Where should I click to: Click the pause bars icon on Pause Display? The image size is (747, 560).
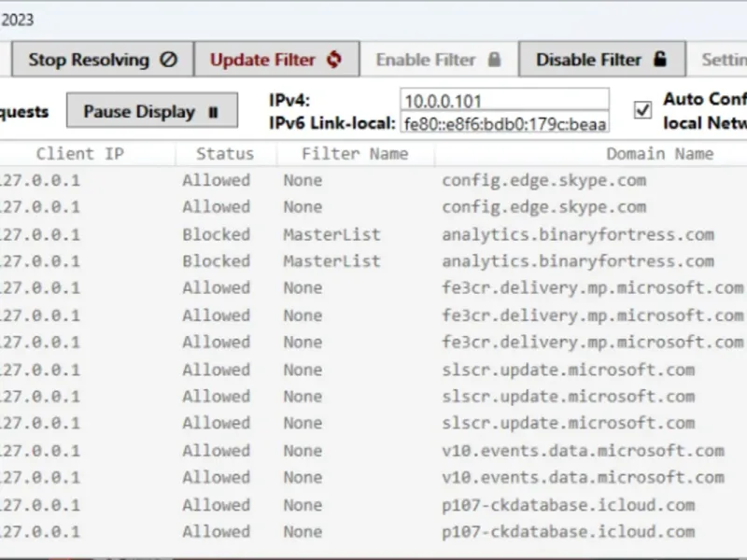coord(213,112)
